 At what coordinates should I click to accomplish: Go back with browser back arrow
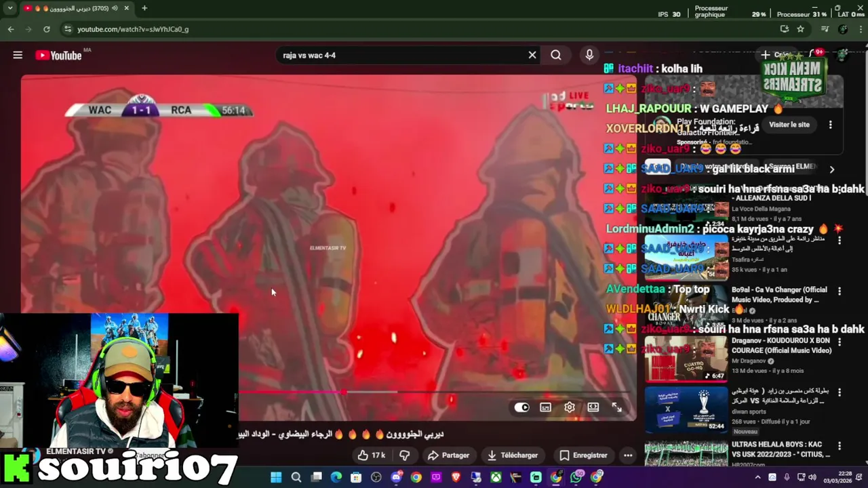tap(11, 29)
